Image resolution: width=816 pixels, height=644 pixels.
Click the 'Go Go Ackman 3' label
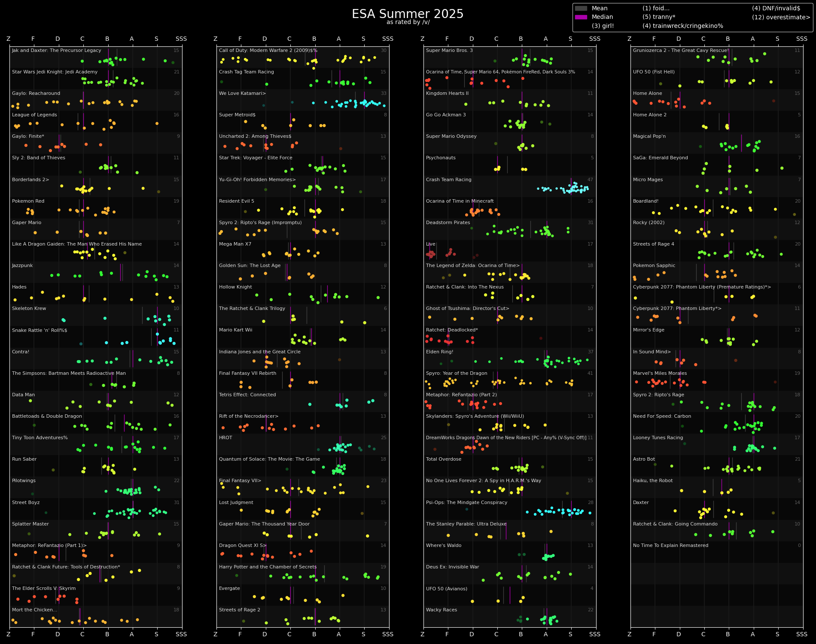446,115
